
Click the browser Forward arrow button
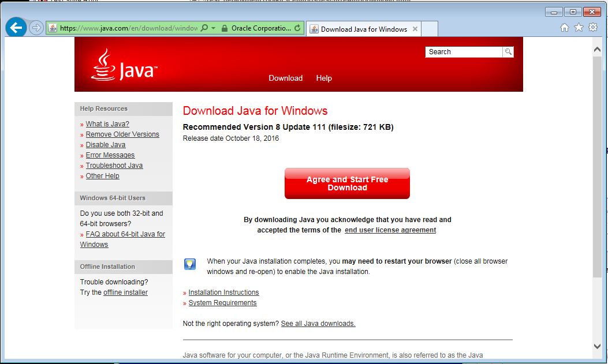pos(36,28)
